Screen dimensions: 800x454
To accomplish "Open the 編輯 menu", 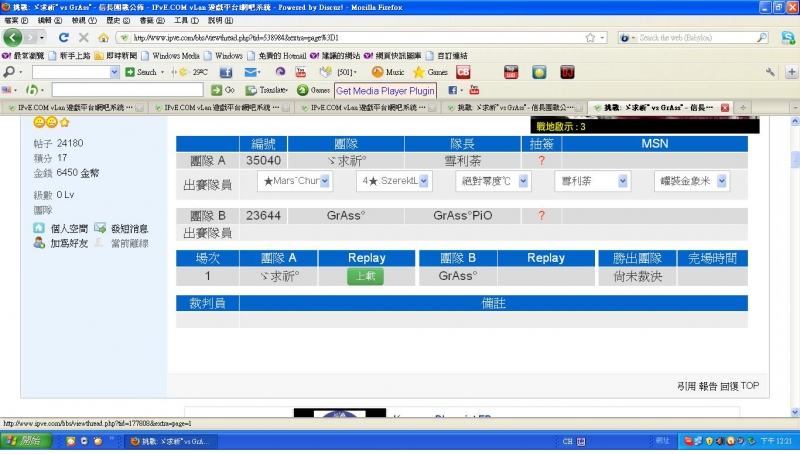I will (49, 20).
